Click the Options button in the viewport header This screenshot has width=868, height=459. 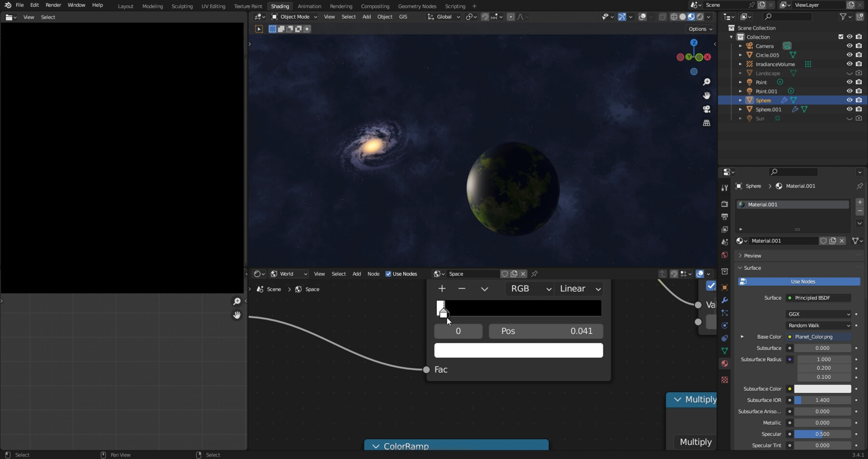[x=699, y=29]
